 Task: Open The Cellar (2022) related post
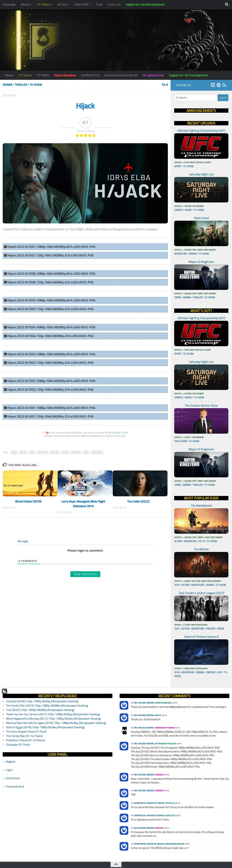138,501
